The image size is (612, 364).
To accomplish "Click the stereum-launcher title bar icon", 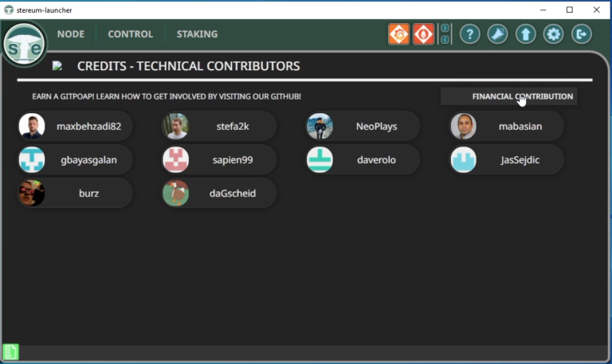I will tap(9, 10).
